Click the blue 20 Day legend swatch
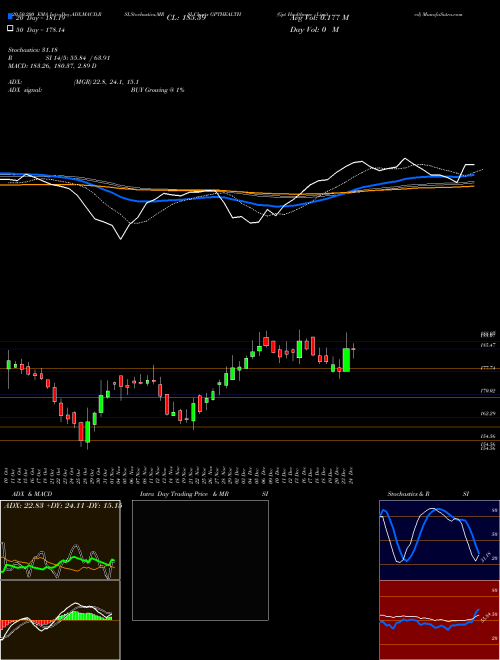This screenshot has height=660, width=500. pos(11,17)
